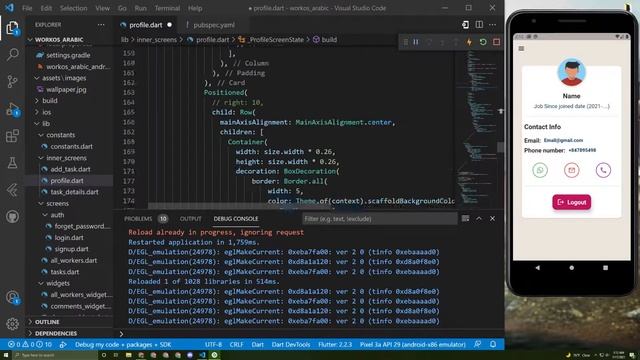Expand the DEPENDENCIES section
The height and width of the screenshot is (360, 640).
[56, 333]
